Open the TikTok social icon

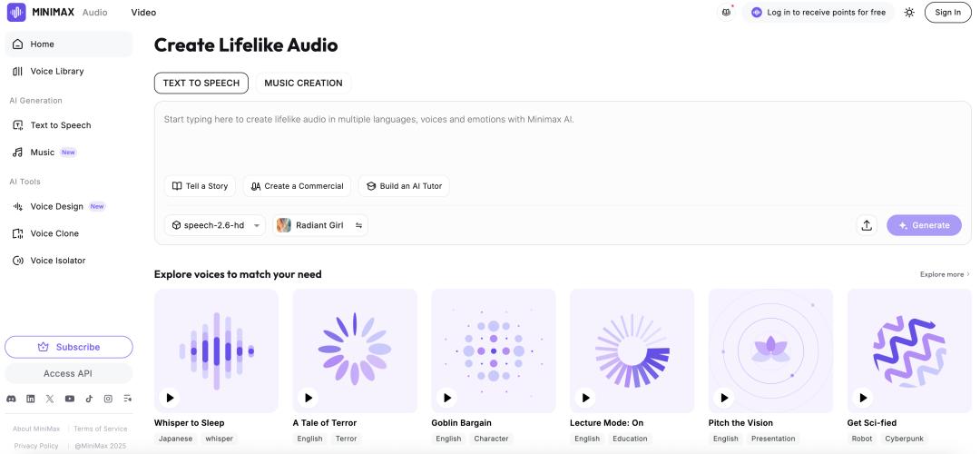pos(89,399)
